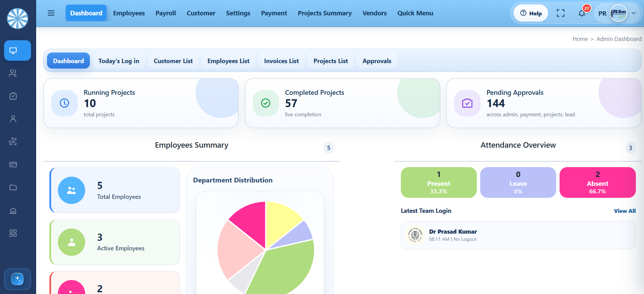Click the clipboard icon on Pending Approvals card
644x294 pixels.
tap(467, 103)
